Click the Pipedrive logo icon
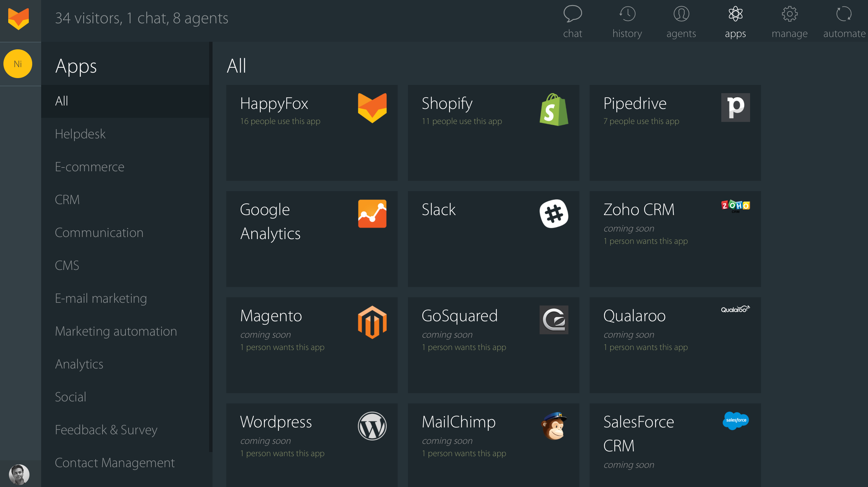 click(x=735, y=108)
